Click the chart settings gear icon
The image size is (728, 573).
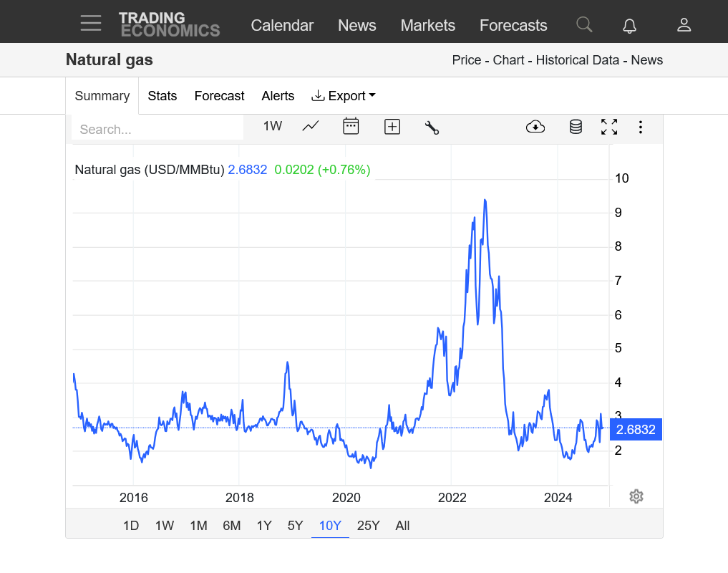636,496
